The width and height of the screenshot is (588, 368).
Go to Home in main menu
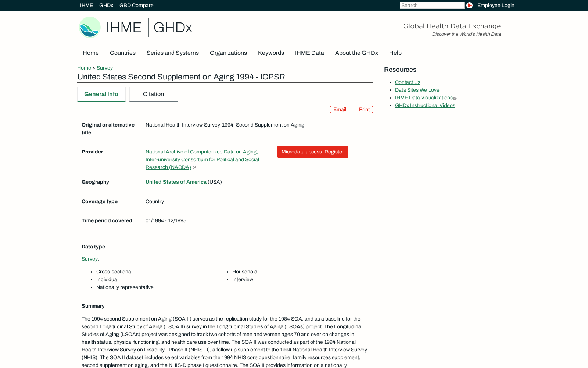pos(91,53)
